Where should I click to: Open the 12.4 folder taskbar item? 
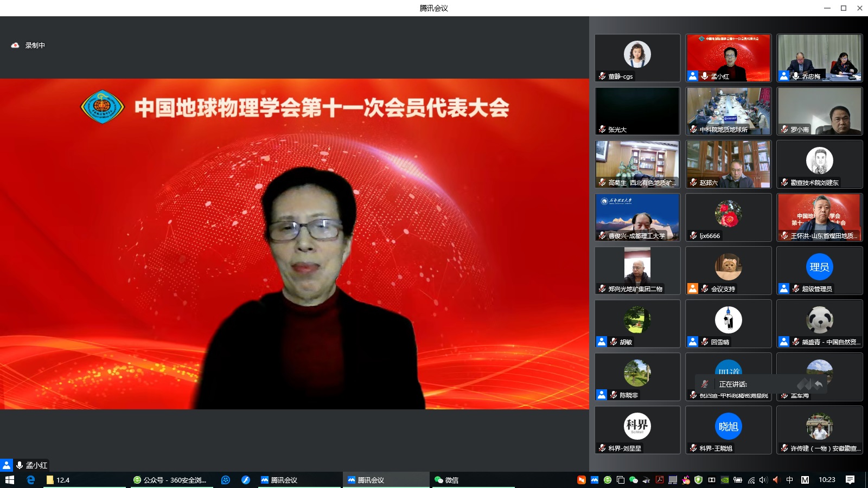coord(84,480)
